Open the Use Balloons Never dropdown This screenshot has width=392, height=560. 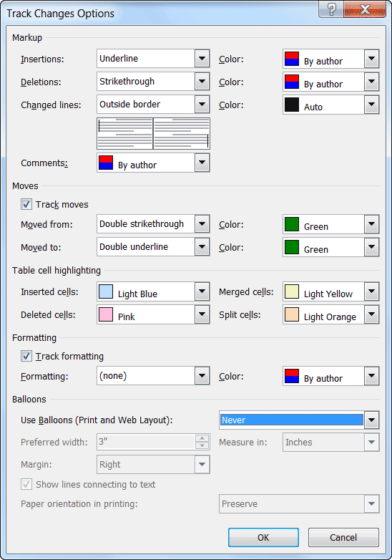point(371,420)
